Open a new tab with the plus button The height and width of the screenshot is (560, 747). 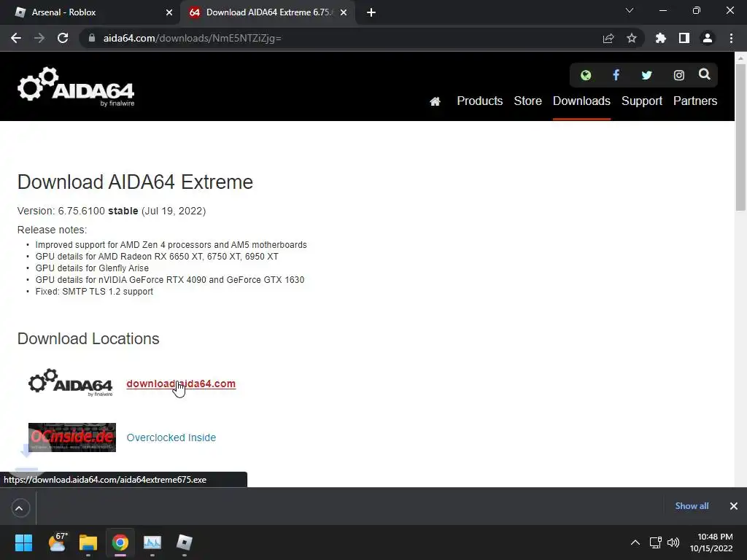click(x=371, y=12)
